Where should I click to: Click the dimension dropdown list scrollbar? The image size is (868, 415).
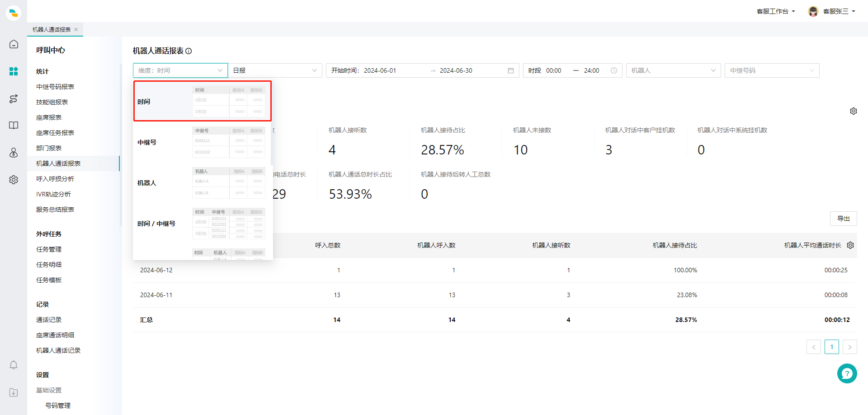272,124
